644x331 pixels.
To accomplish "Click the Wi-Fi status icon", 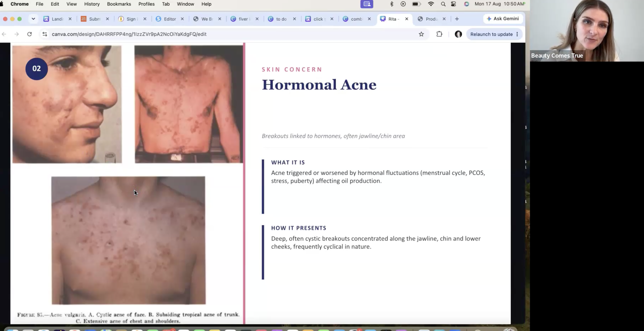I will click(x=431, y=4).
